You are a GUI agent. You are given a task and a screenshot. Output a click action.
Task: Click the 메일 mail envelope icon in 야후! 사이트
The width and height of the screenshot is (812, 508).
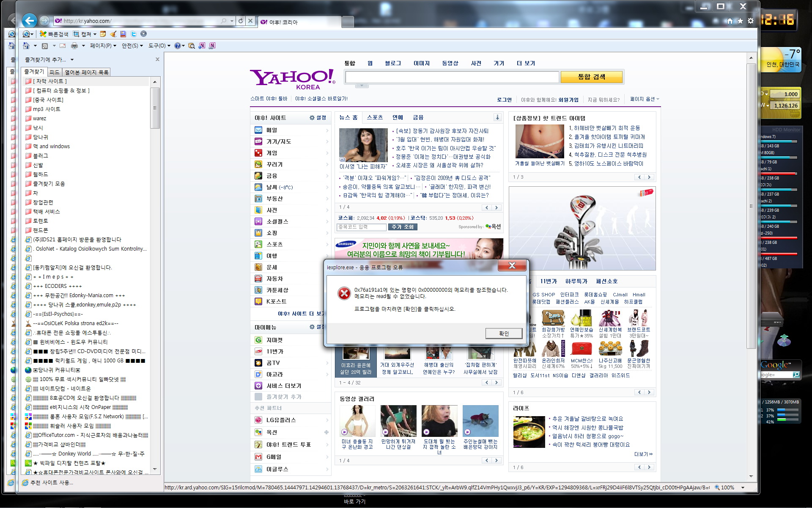[x=258, y=130]
